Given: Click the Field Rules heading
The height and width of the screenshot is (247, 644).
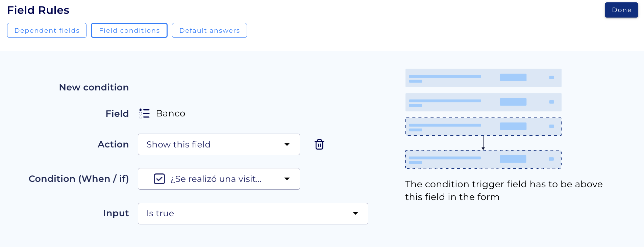Looking at the screenshot, I should 38,10.
